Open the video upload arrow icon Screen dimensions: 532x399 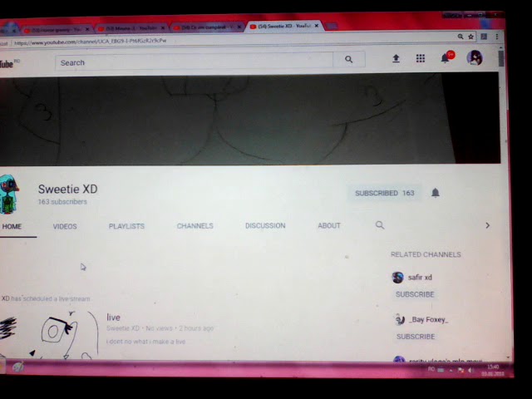tap(396, 59)
